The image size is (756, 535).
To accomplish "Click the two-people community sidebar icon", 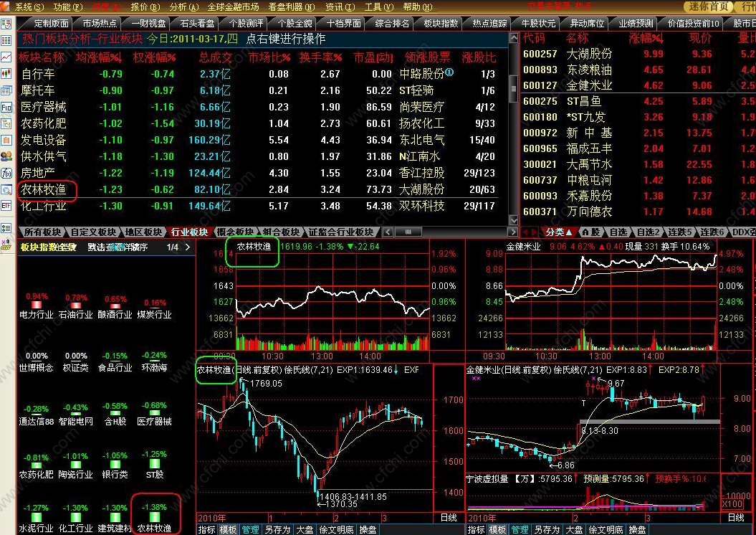I will tap(6, 157).
